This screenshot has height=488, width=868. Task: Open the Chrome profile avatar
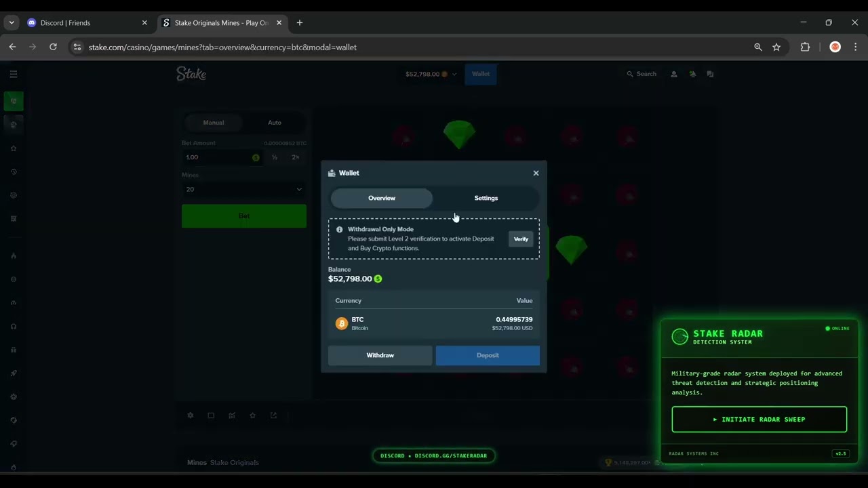[x=835, y=47]
